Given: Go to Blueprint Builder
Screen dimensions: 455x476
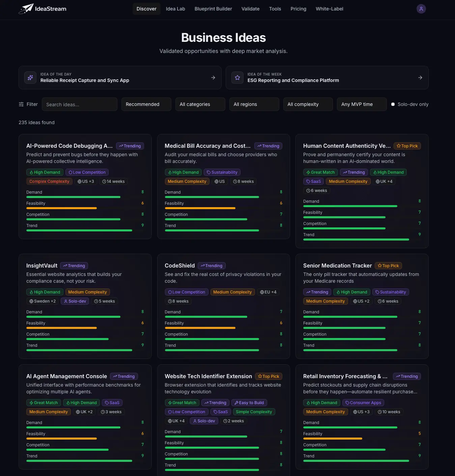Looking at the screenshot, I should (x=213, y=9).
